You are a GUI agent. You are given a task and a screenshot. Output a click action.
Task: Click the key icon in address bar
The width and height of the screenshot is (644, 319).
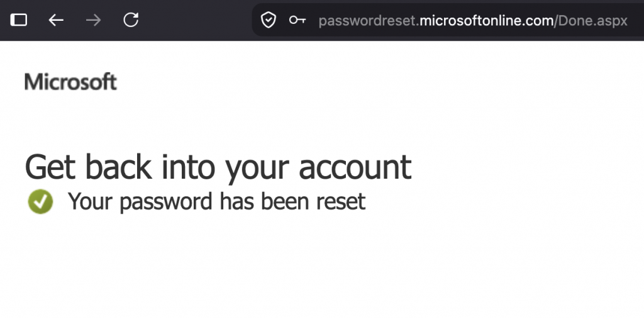pyautogui.click(x=297, y=20)
